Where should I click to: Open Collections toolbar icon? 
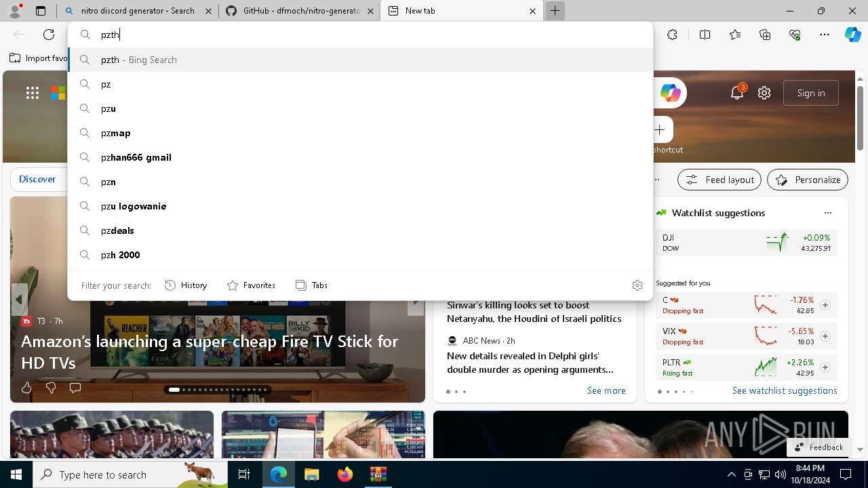[765, 35]
